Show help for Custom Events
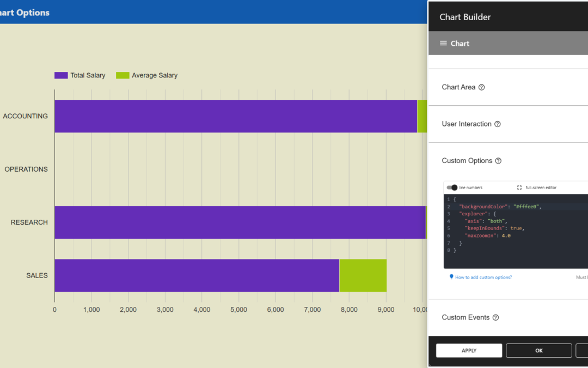The width and height of the screenshot is (588, 368). (x=496, y=318)
